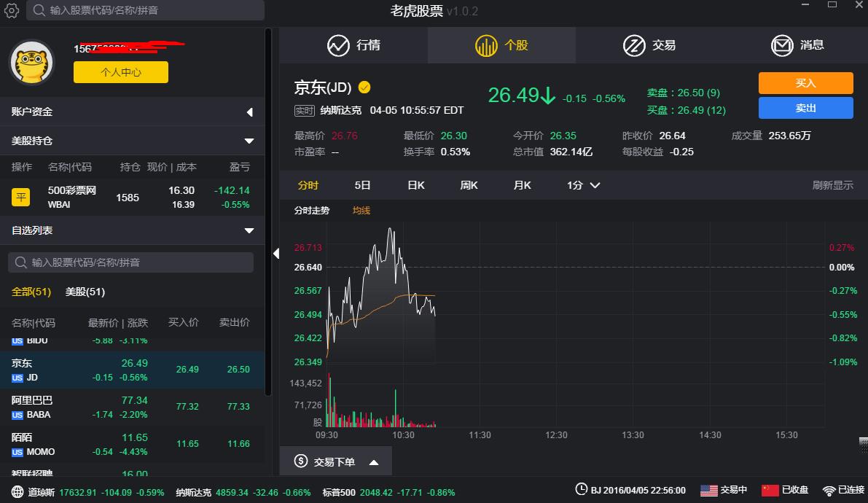Switch to the 消息 messages tab
Screen dimensions: 868x503
[797, 45]
